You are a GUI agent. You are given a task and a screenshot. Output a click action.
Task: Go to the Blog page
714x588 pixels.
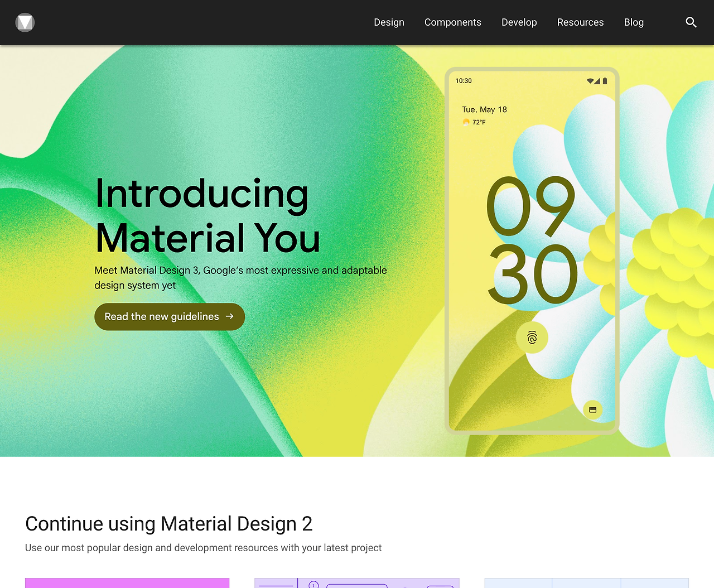pos(634,22)
